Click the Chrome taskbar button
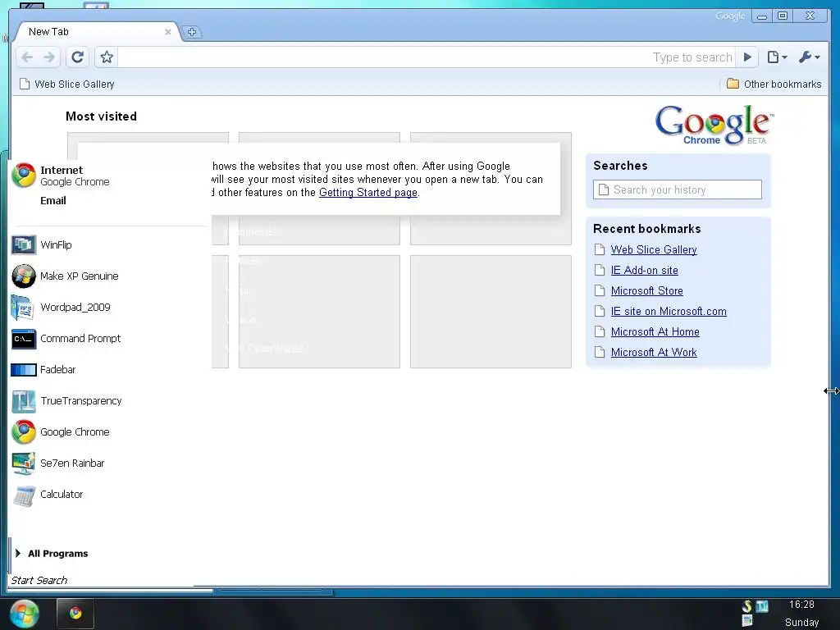This screenshot has height=630, width=840. [x=75, y=614]
